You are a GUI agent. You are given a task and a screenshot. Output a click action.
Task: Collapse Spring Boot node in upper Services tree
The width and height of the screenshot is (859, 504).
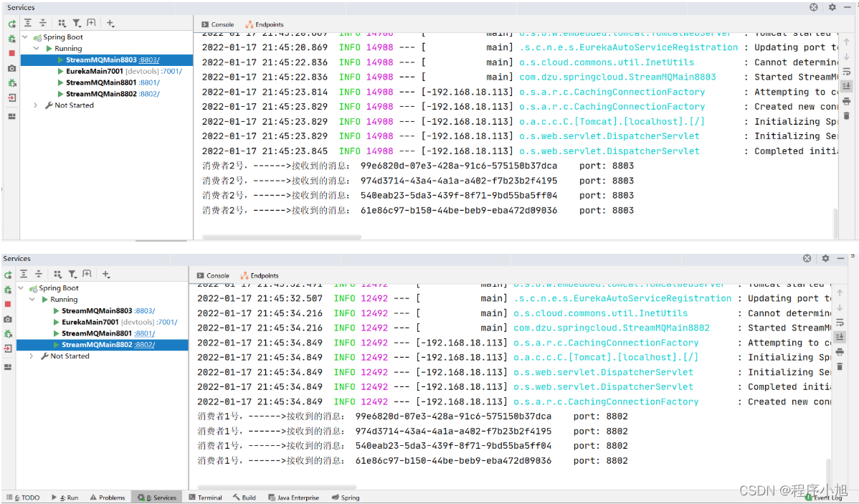[25, 37]
